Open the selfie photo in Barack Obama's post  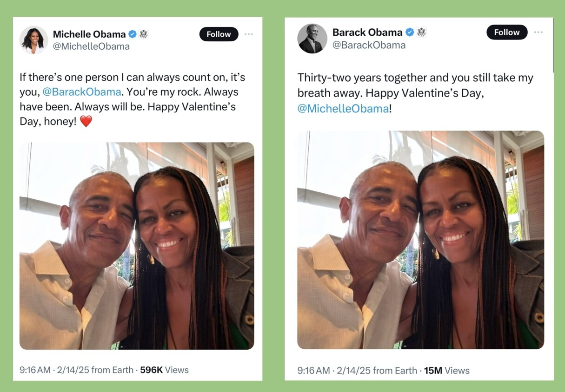[420, 240]
